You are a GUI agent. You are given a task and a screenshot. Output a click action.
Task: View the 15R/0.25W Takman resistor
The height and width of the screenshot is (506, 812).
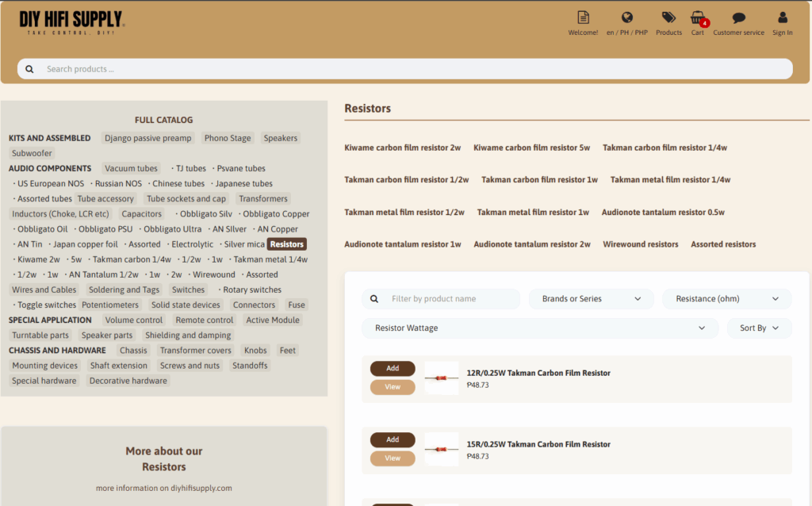click(x=393, y=458)
